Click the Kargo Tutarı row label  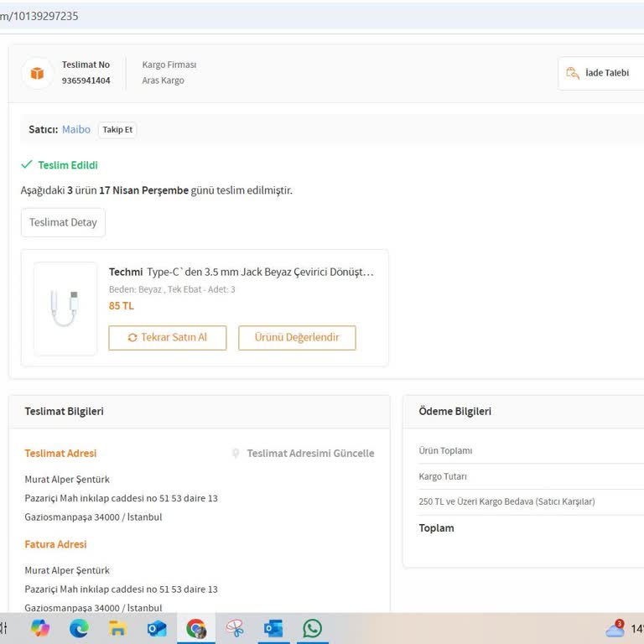[443, 476]
